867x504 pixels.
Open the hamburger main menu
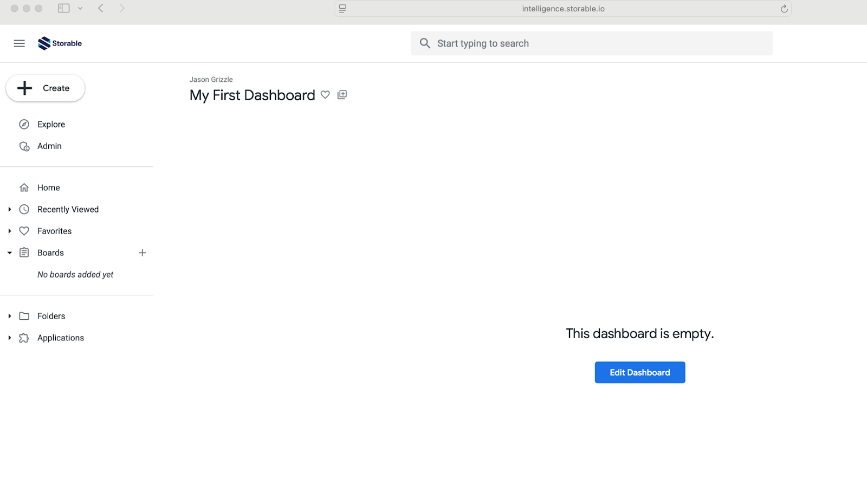[x=20, y=43]
